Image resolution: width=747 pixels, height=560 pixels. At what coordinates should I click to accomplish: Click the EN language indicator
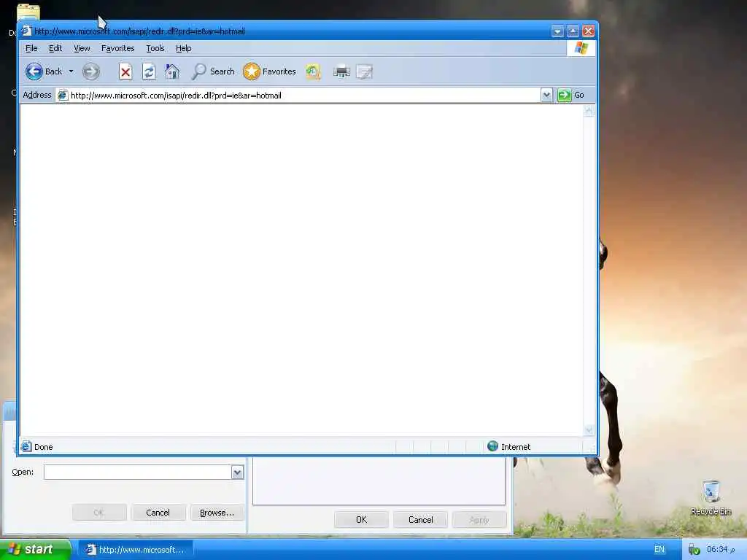pyautogui.click(x=659, y=549)
